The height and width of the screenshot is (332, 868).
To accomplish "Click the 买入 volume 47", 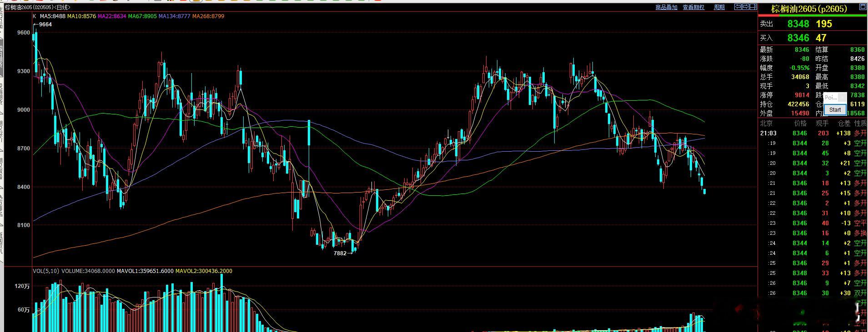I will pyautogui.click(x=821, y=38).
